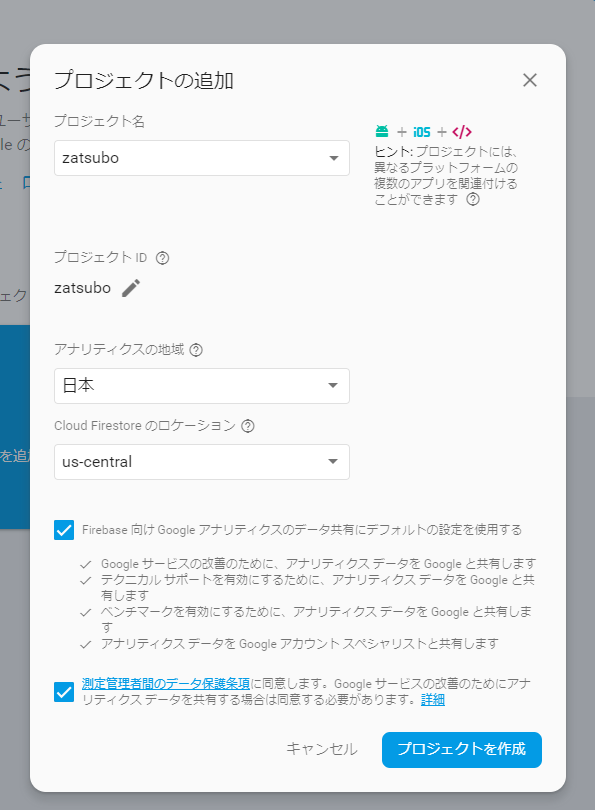Click the Android icon in the hint

tap(382, 131)
